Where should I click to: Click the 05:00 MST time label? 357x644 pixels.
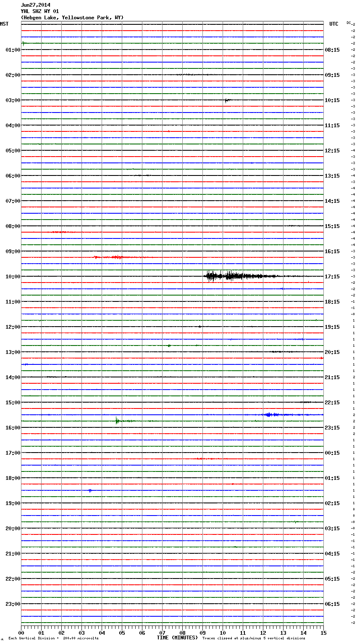pyautogui.click(x=13, y=151)
